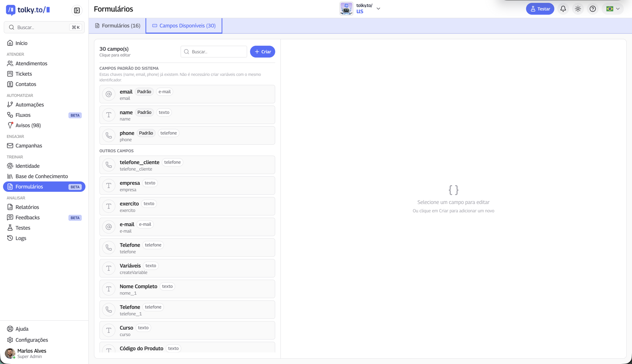632x364 pixels.
Task: Expand the tolky.to workspace dropdown
Action: [378, 8]
